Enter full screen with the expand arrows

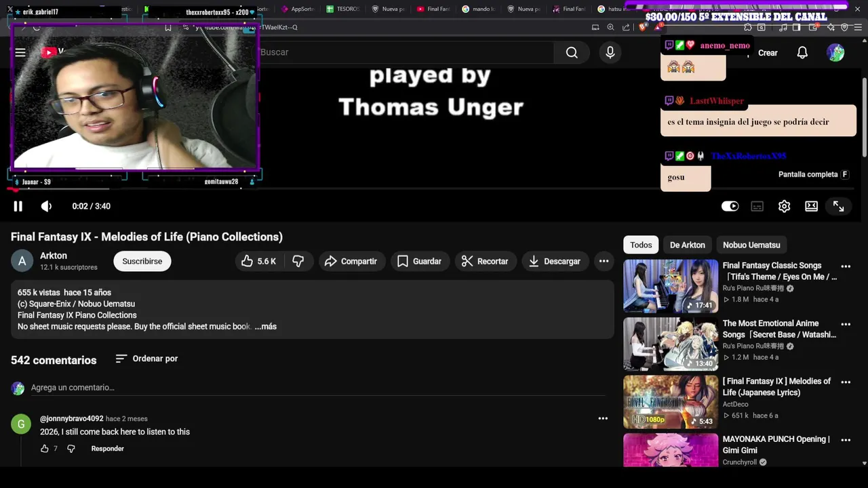click(839, 206)
